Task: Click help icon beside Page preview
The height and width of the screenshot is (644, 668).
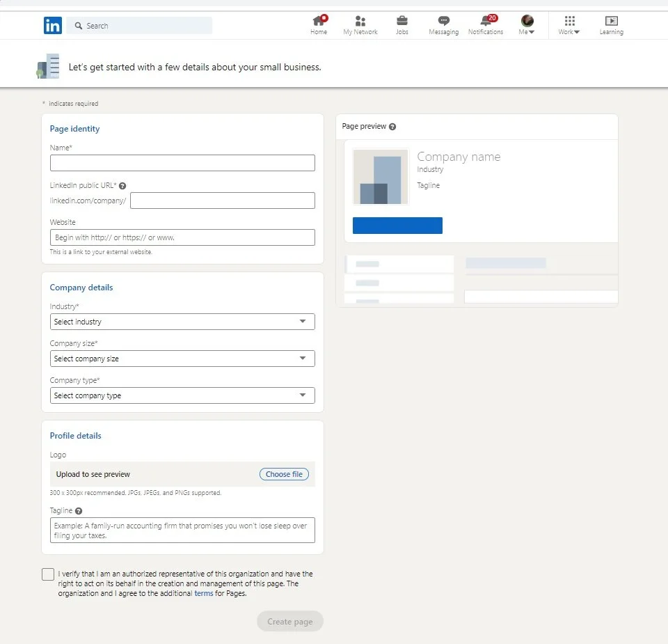Action: click(392, 127)
